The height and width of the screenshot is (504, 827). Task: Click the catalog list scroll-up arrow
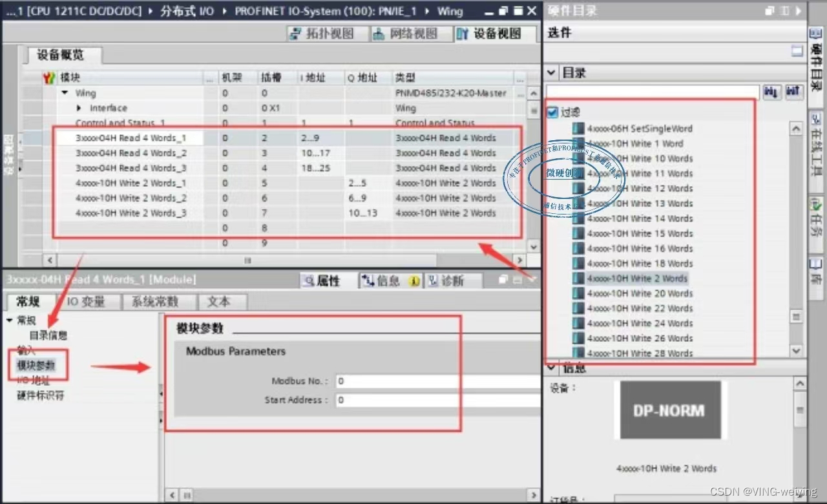click(x=796, y=129)
